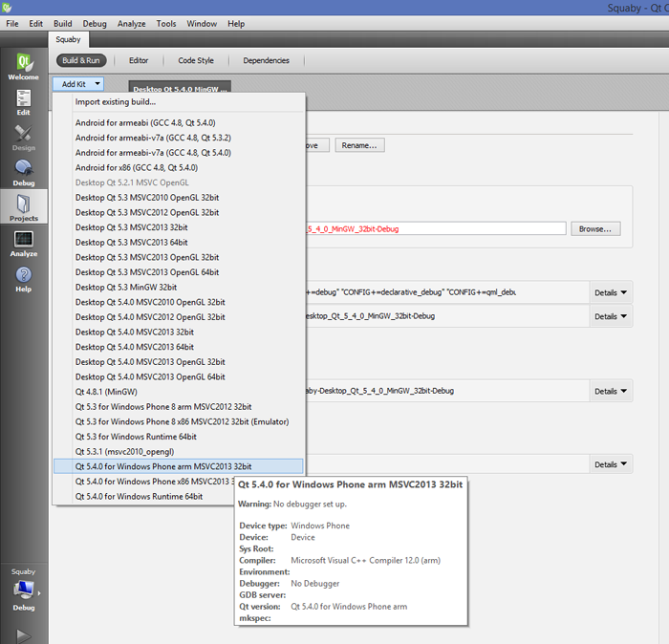Image resolution: width=669 pixels, height=644 pixels.
Task: Select Qt 5.3 Windows Phone 8 x86 Emulator
Action: pyautogui.click(x=180, y=421)
